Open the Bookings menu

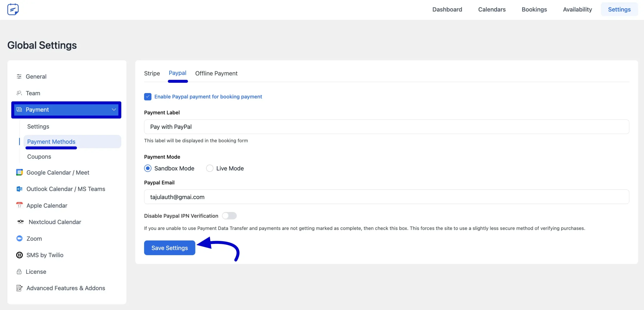click(x=534, y=9)
